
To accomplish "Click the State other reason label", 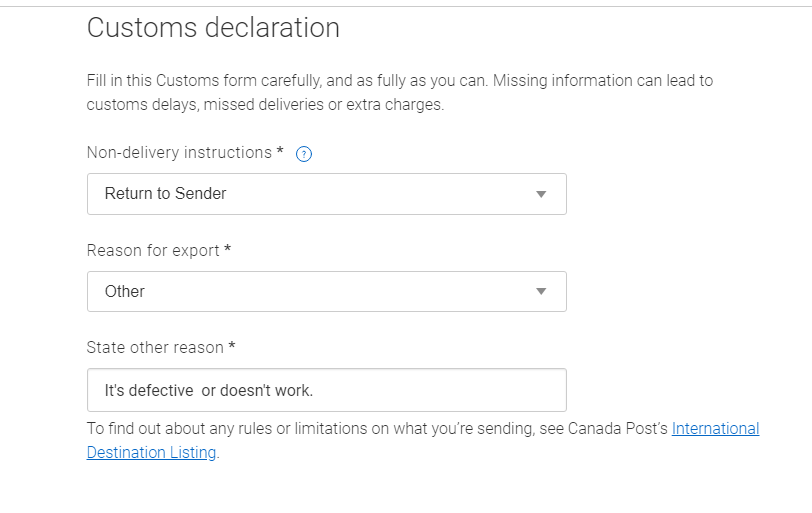I will pyautogui.click(x=155, y=347).
